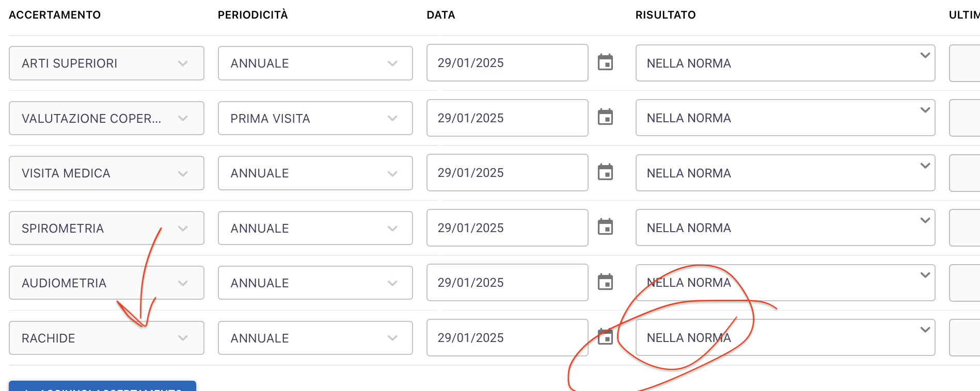This screenshot has height=391, width=980.
Task: Expand the RACHIDE accertamento dropdown
Action: (106, 338)
